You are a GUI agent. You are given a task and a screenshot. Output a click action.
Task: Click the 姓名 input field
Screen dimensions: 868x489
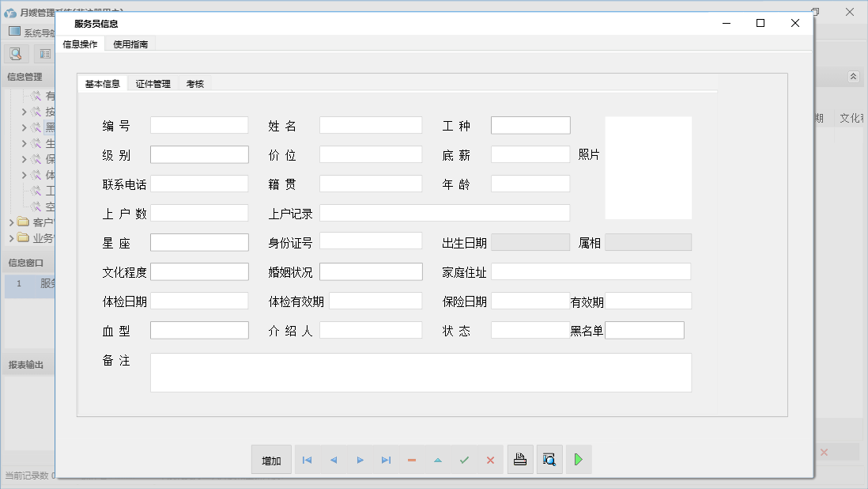point(371,125)
